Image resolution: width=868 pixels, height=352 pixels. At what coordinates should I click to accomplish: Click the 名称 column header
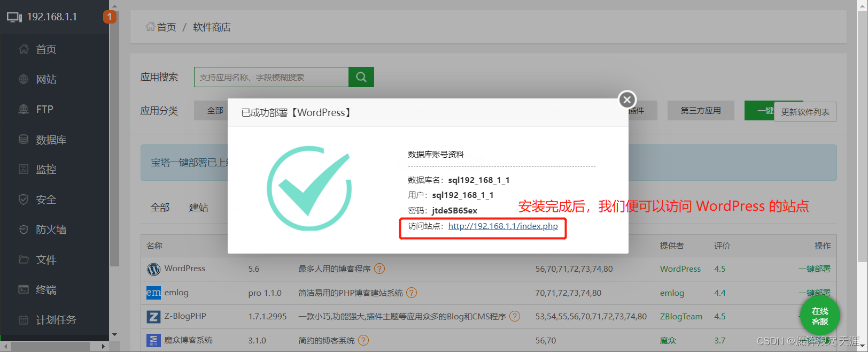pyautogui.click(x=154, y=246)
